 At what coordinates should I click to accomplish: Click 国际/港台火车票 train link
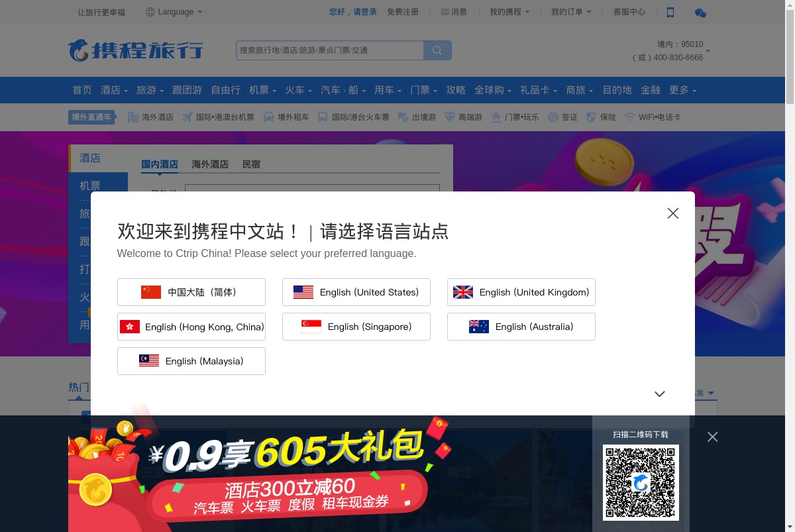click(x=353, y=117)
